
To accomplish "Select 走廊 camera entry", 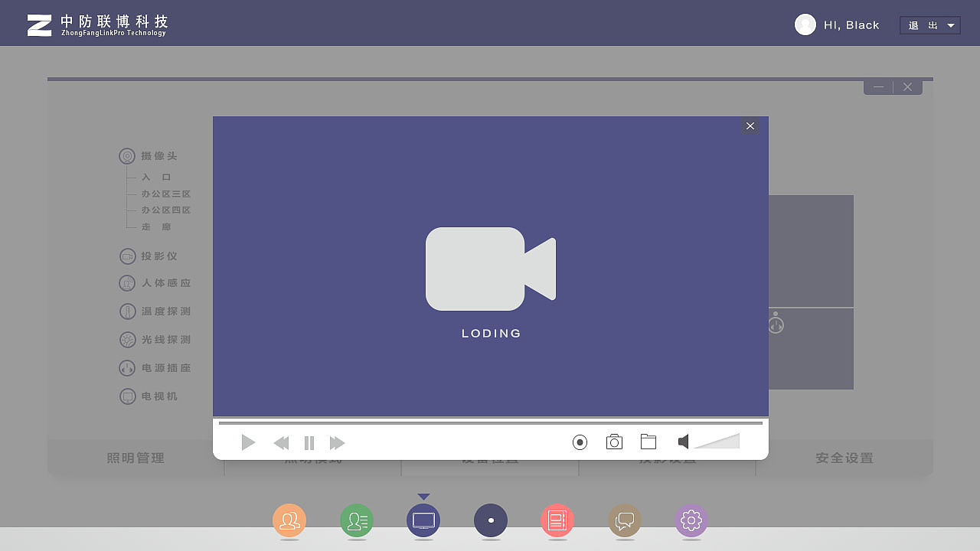I will [156, 227].
